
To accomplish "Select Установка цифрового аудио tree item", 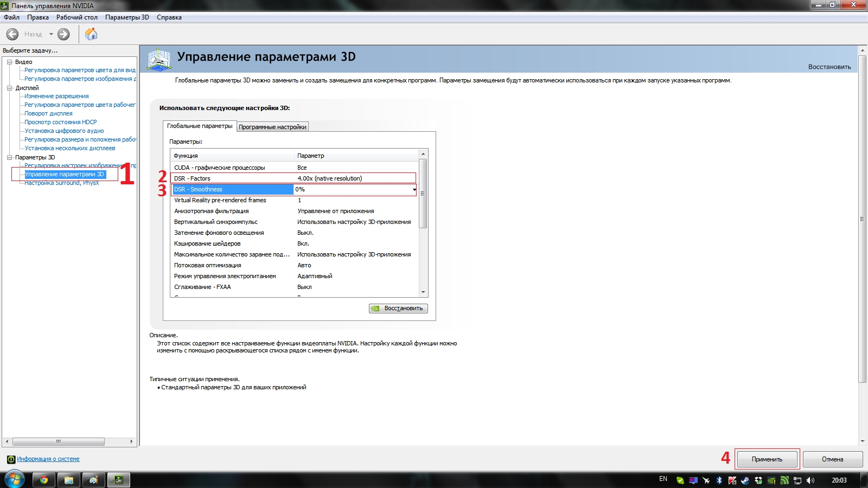I will click(x=64, y=131).
